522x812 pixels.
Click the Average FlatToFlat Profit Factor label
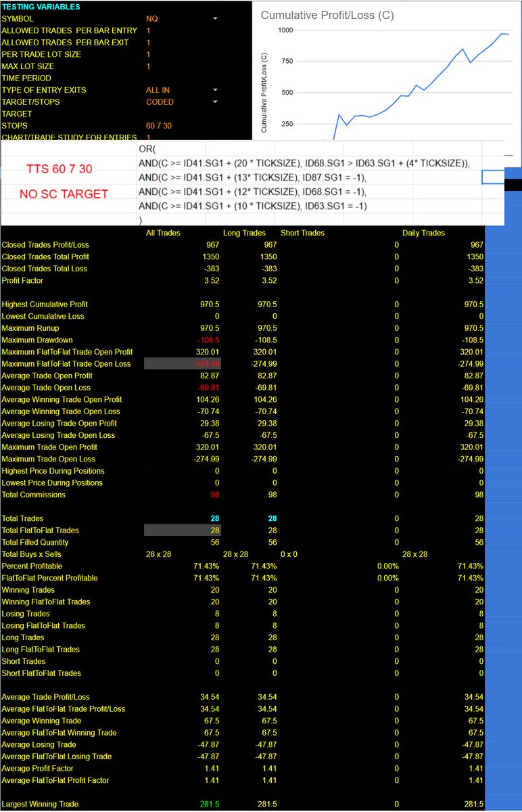point(55,780)
